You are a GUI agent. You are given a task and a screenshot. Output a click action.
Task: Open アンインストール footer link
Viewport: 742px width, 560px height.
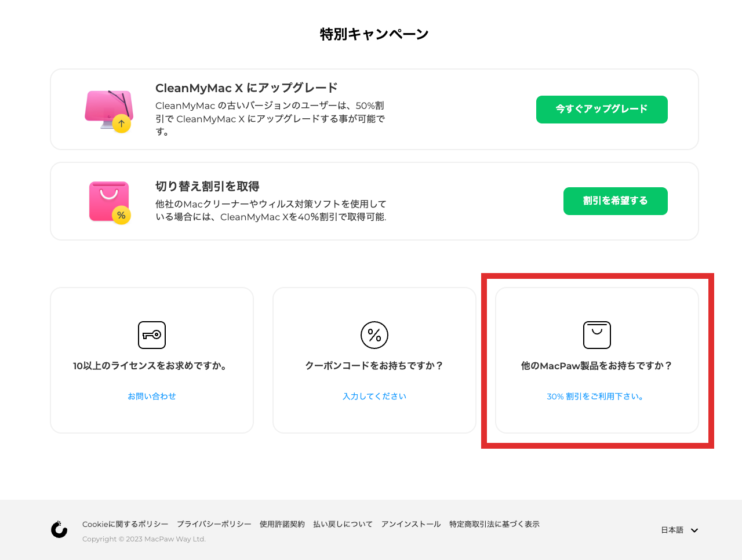coord(411,524)
